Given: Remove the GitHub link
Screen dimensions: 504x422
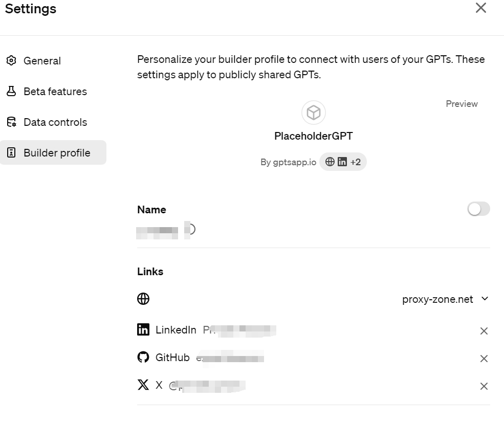Looking at the screenshot, I should pos(484,359).
